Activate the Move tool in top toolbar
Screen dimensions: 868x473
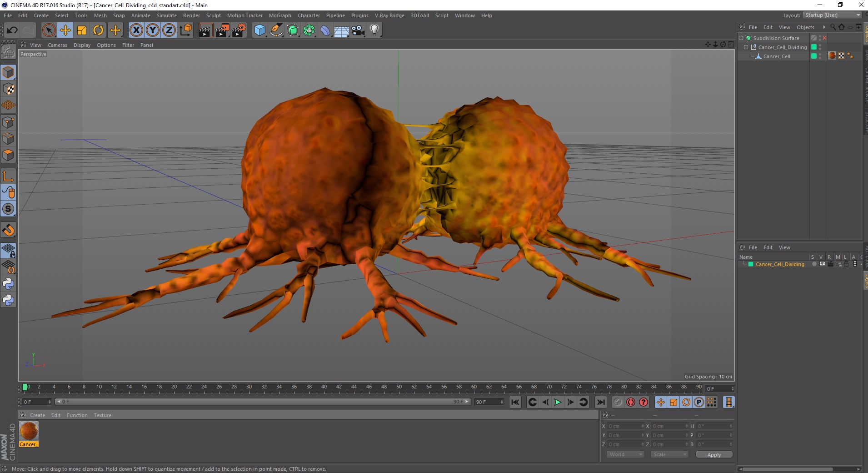coord(65,30)
